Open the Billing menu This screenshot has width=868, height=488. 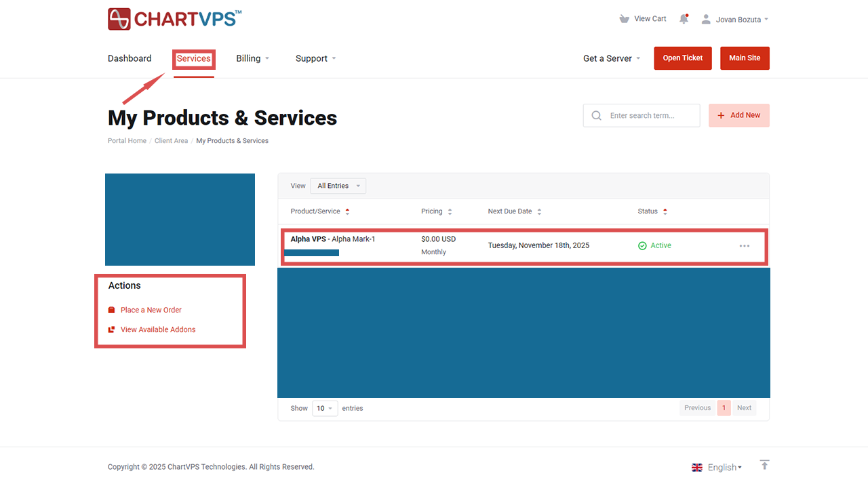[x=252, y=58]
